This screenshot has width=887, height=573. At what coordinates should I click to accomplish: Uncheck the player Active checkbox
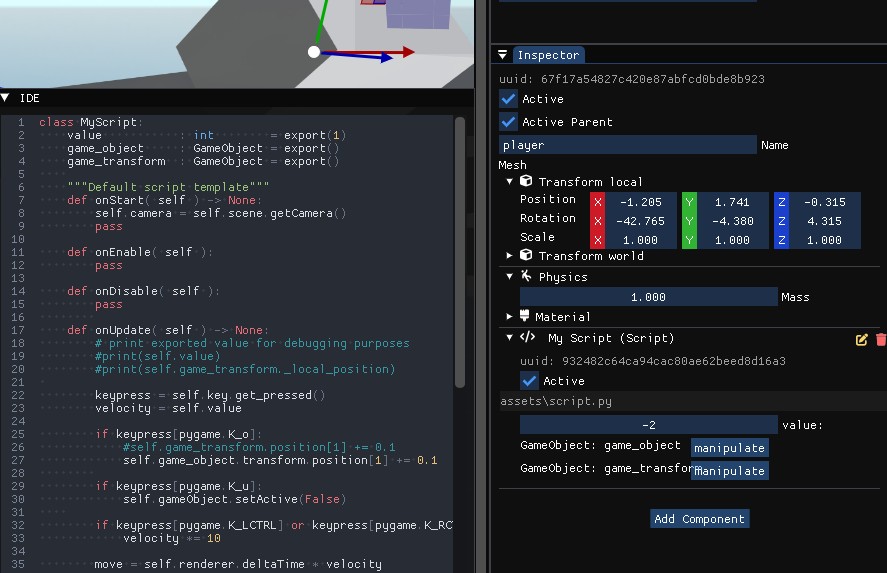(509, 99)
